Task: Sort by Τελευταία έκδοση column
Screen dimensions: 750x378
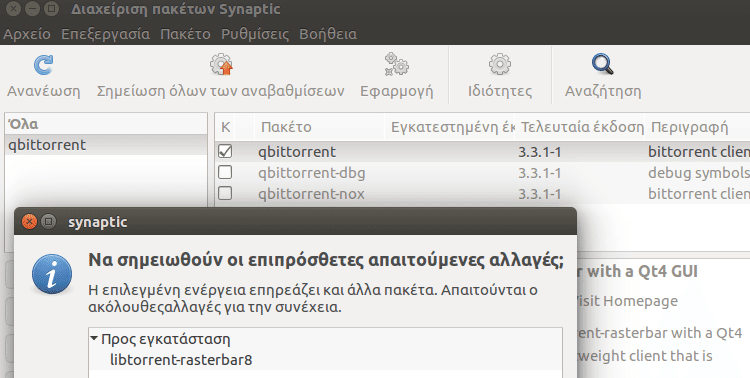Action: tap(580, 127)
